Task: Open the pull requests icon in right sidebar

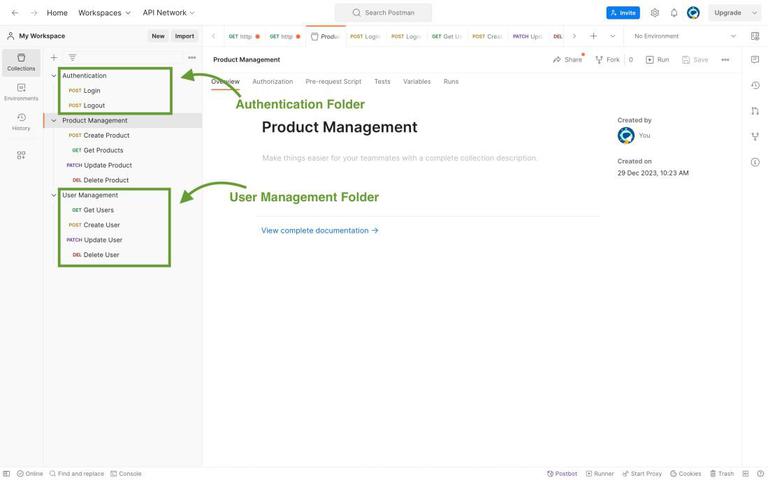Action: (755, 111)
